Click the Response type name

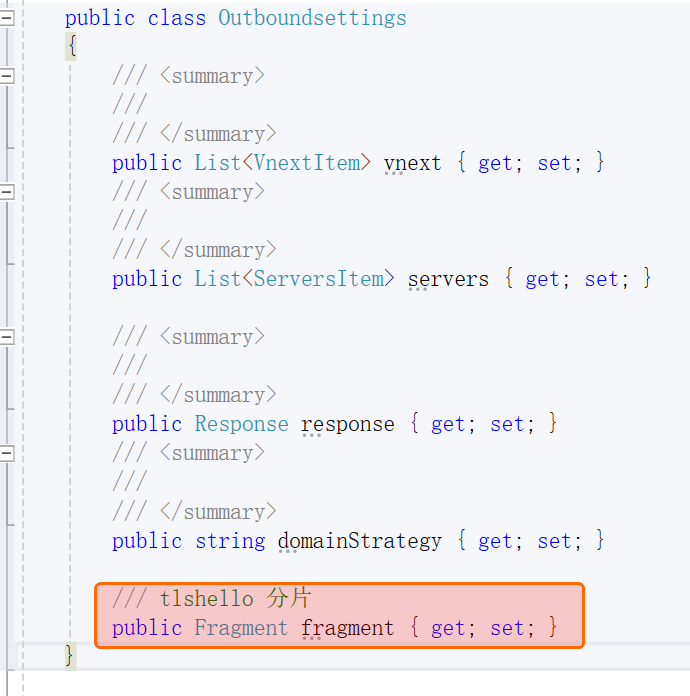[241, 424]
